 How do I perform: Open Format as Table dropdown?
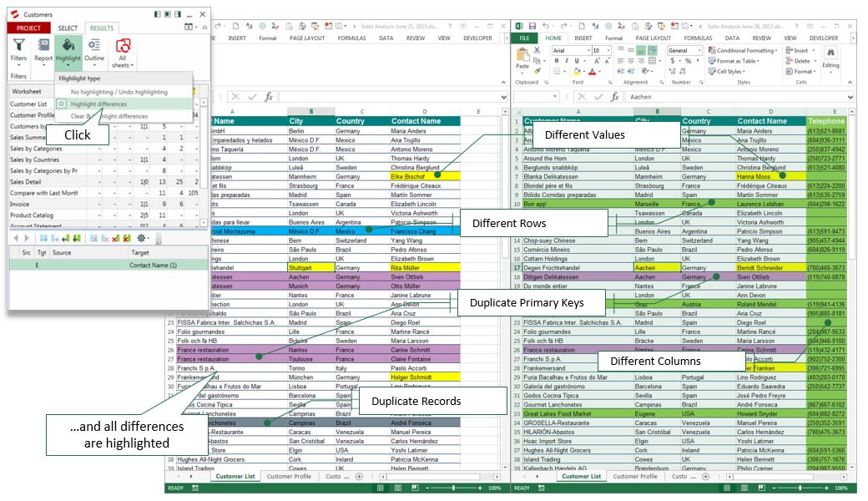[734, 61]
